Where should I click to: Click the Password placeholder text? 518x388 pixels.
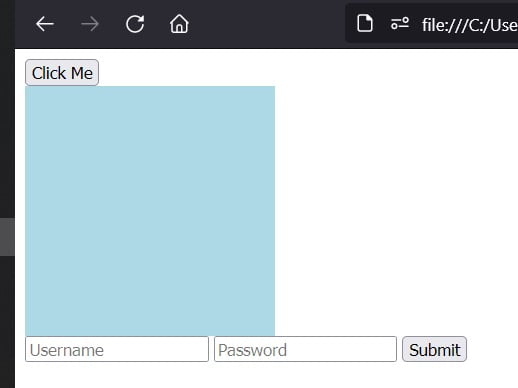pos(252,350)
